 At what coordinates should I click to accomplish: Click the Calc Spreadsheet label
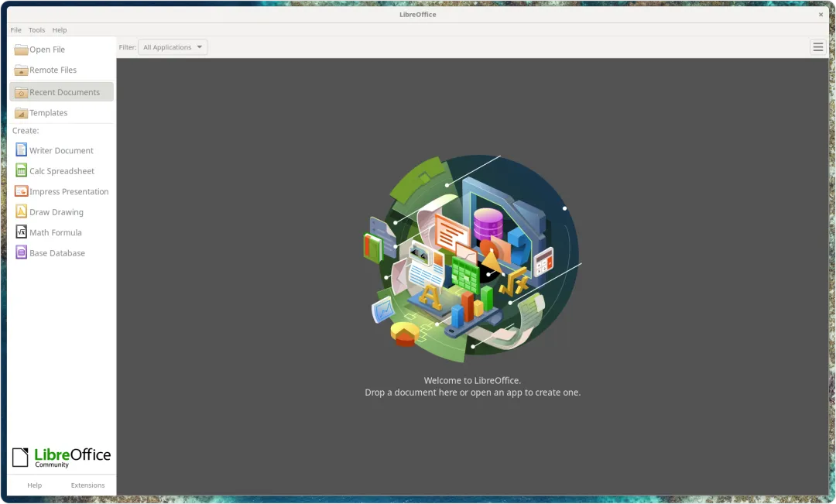pos(62,171)
